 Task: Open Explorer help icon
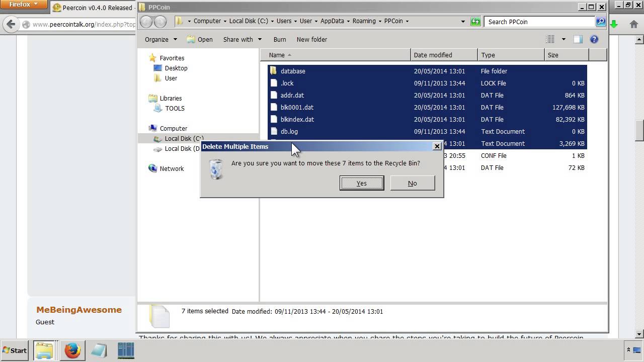click(594, 39)
